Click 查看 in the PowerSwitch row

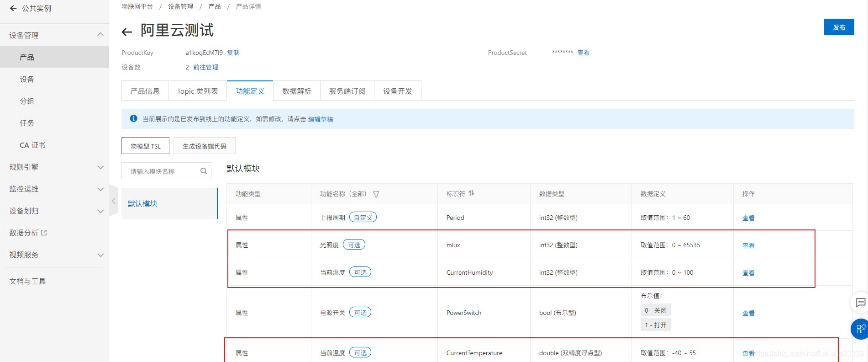click(x=748, y=313)
